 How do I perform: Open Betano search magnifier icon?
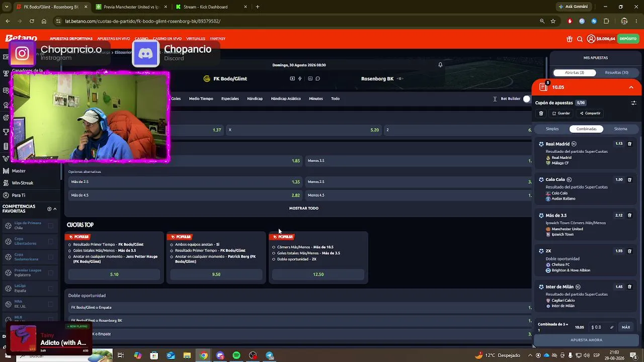click(x=580, y=39)
